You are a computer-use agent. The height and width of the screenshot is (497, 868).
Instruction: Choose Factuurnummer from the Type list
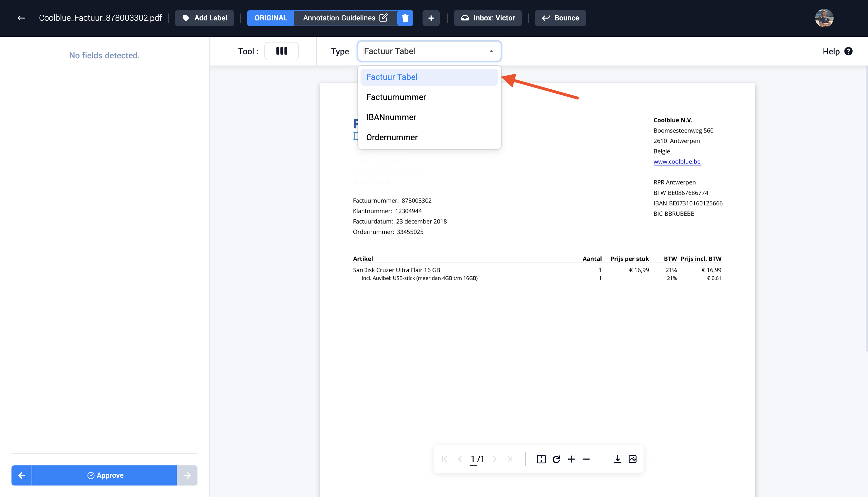(x=396, y=97)
